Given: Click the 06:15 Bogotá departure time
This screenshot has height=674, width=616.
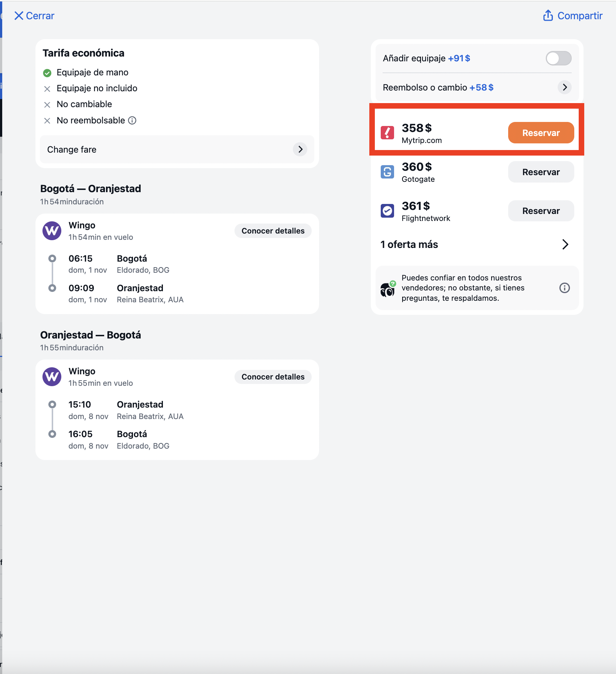Looking at the screenshot, I should (x=81, y=259).
